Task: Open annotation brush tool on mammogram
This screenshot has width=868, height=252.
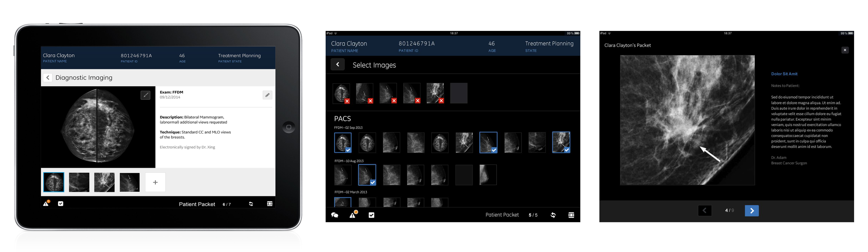Action: tap(145, 95)
